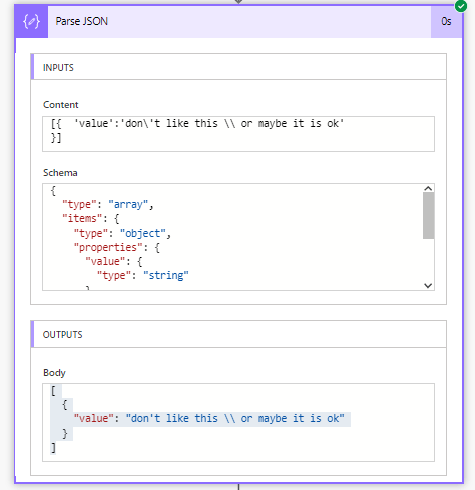Screen dimensions: 475x490
Task: Click the OUTPUTS section header
Action: click(x=238, y=334)
